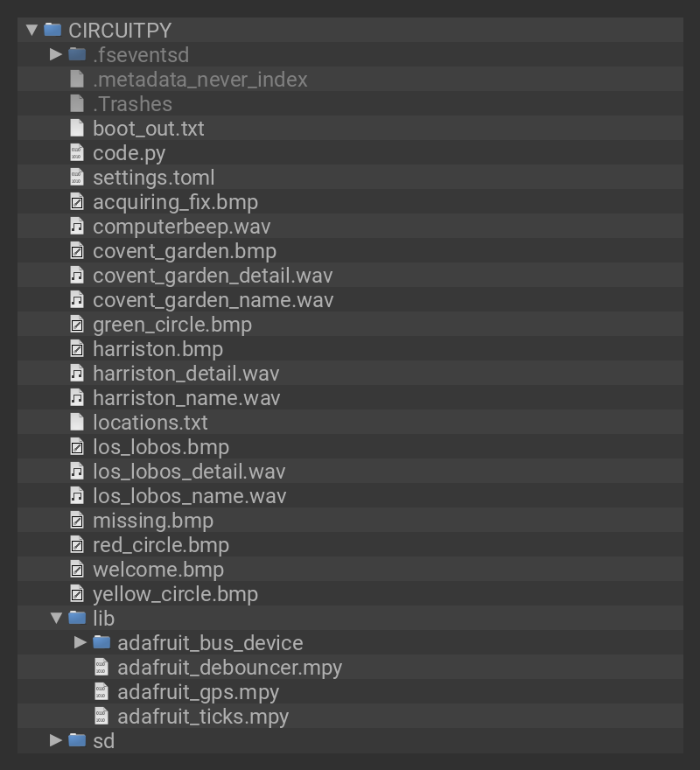Click the lib folder icon
Viewport: 700px width, 770px height.
[77, 618]
